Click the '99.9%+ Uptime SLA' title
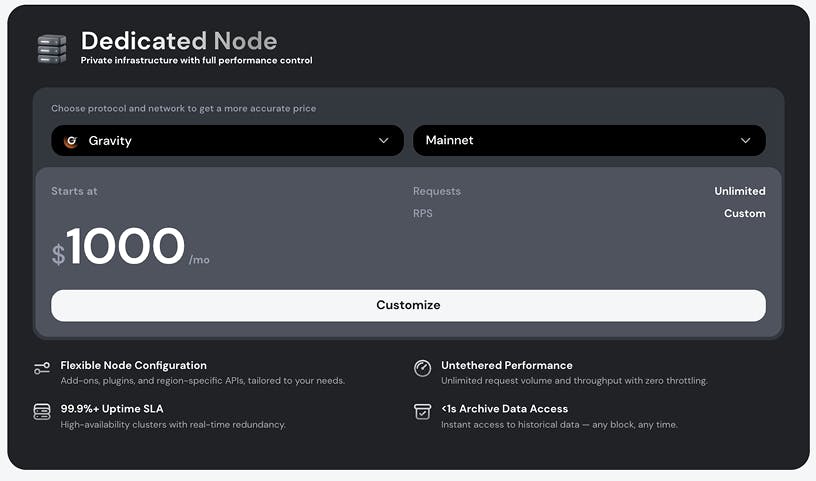 (112, 409)
